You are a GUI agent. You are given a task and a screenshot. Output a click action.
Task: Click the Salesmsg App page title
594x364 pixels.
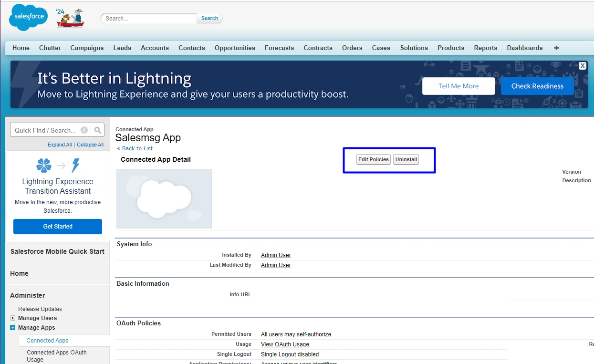click(148, 138)
